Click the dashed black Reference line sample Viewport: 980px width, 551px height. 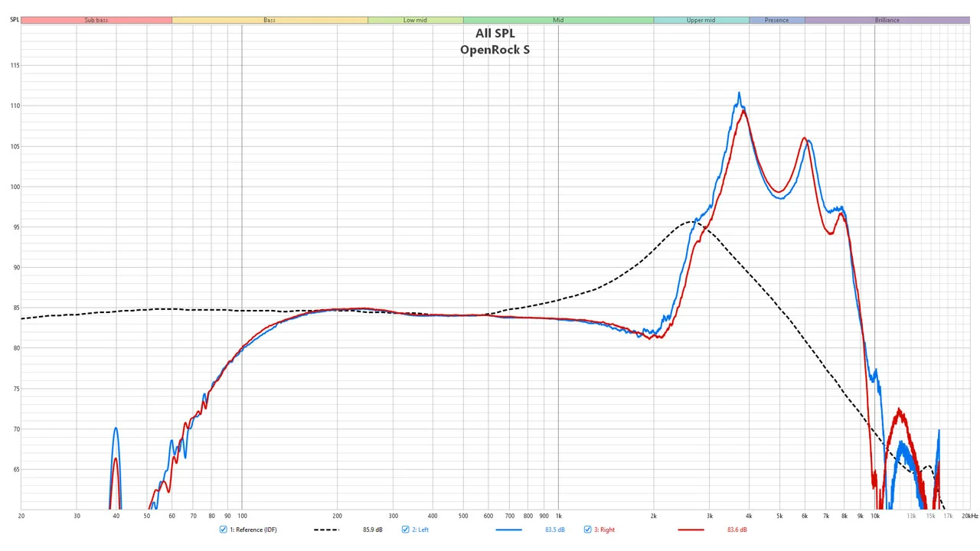click(x=326, y=530)
